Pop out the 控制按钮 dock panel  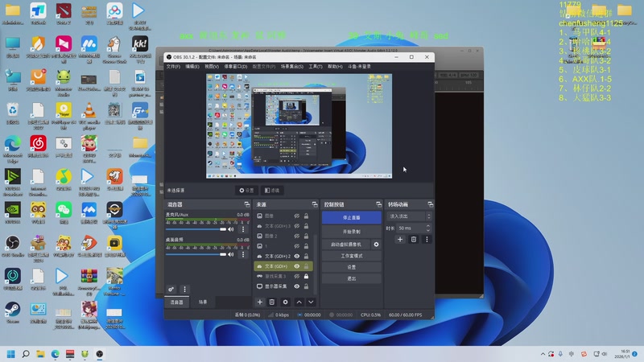click(x=378, y=204)
